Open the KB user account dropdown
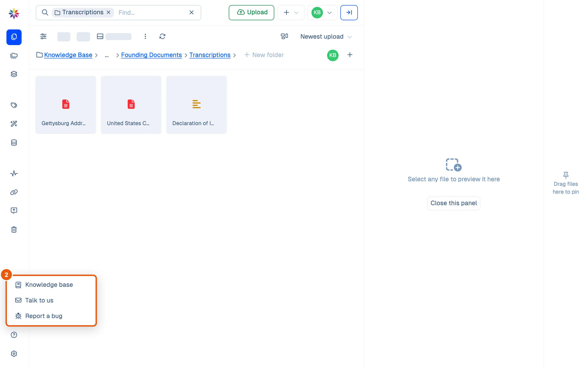The width and height of the screenshot is (588, 368). click(322, 12)
